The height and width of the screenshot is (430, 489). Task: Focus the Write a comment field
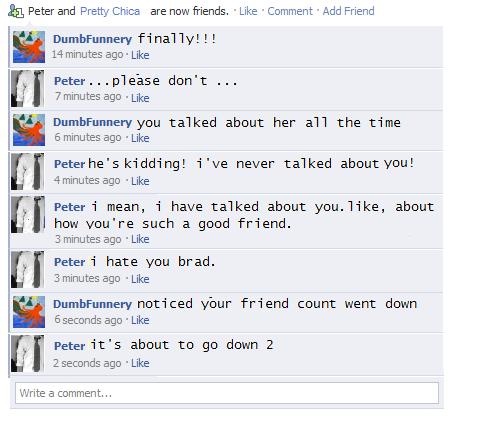tap(227, 393)
